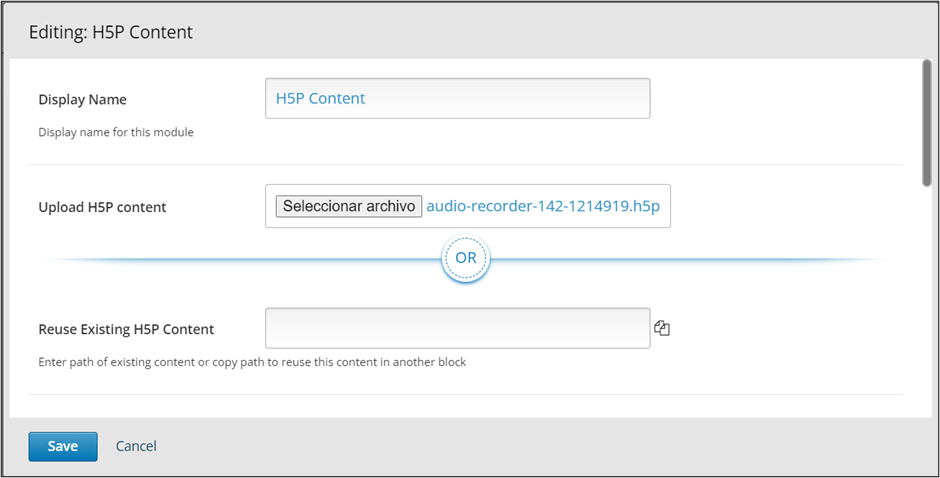
Task: Click the circular OR separator badge
Action: (x=466, y=258)
